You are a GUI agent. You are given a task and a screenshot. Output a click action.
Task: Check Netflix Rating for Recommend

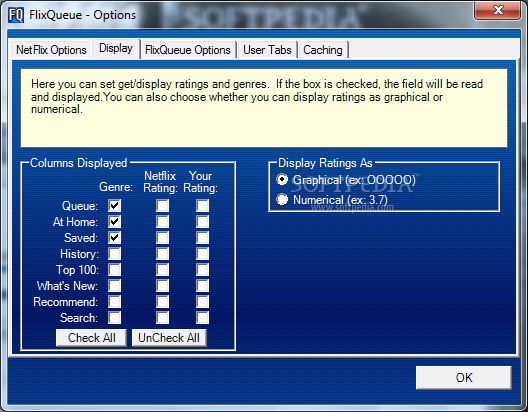coord(163,302)
